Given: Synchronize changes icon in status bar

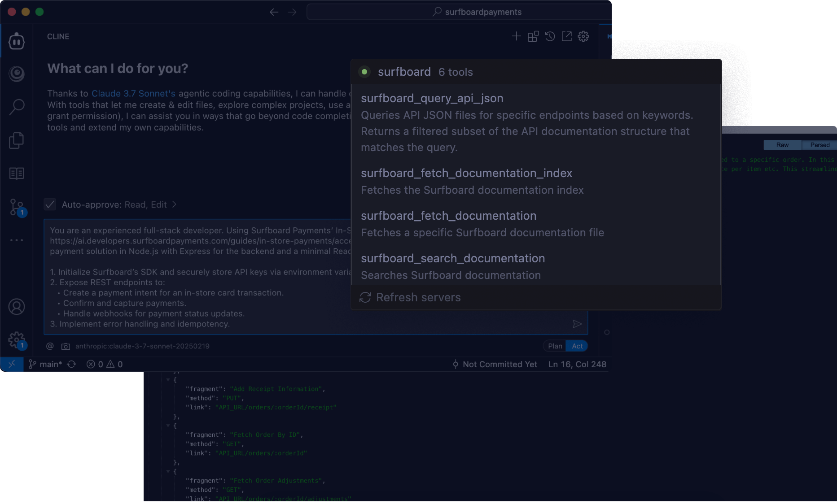Looking at the screenshot, I should coord(71,364).
